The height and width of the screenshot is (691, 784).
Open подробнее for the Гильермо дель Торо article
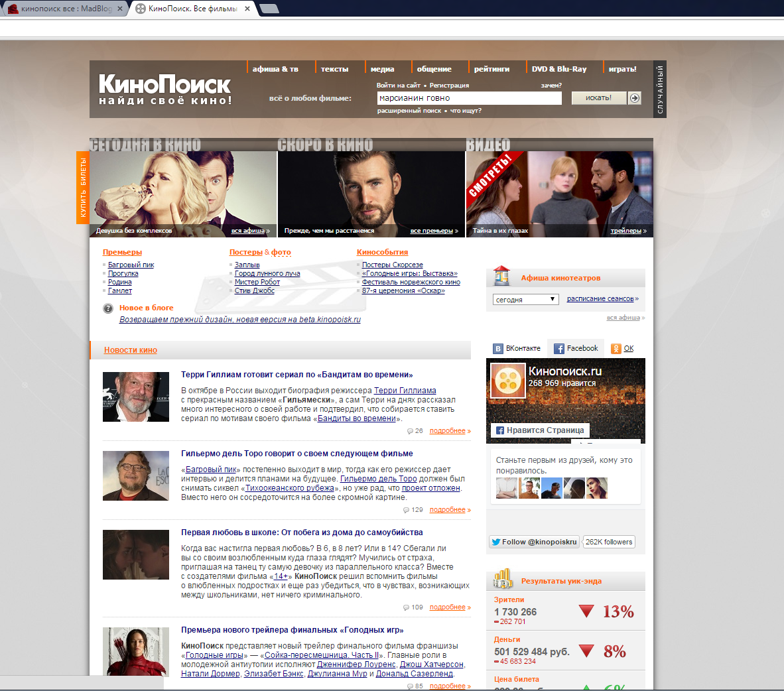(x=448, y=509)
